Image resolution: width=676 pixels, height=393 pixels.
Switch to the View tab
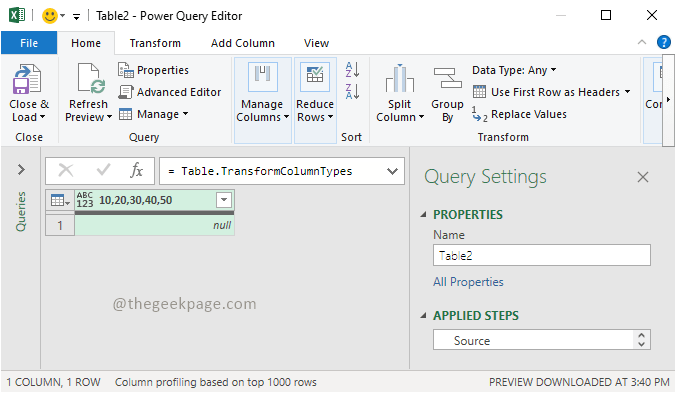coord(316,43)
